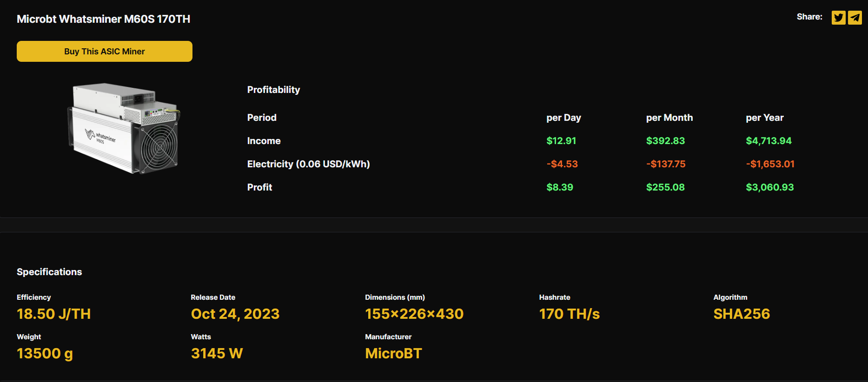Click the Buy This ASIC Miner button
Image resolution: width=868 pixels, height=382 pixels.
coord(105,51)
